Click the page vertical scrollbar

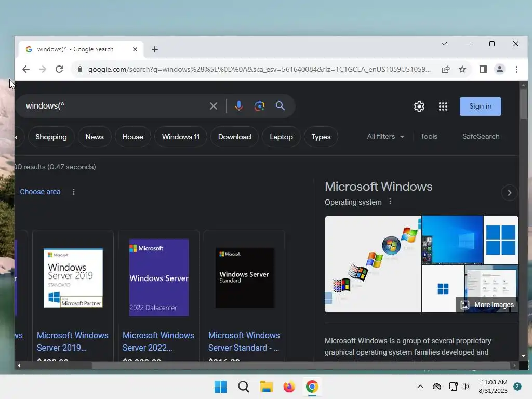coord(523,104)
